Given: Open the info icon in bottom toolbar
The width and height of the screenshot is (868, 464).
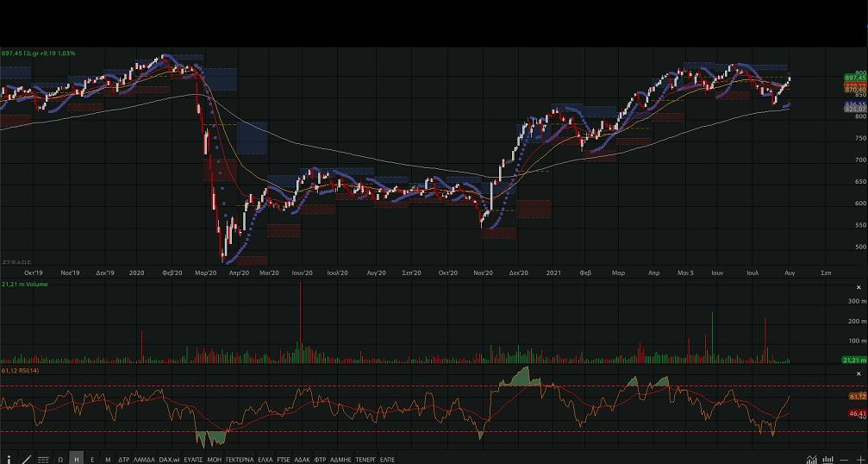Looking at the screenshot, I should (x=9, y=460).
